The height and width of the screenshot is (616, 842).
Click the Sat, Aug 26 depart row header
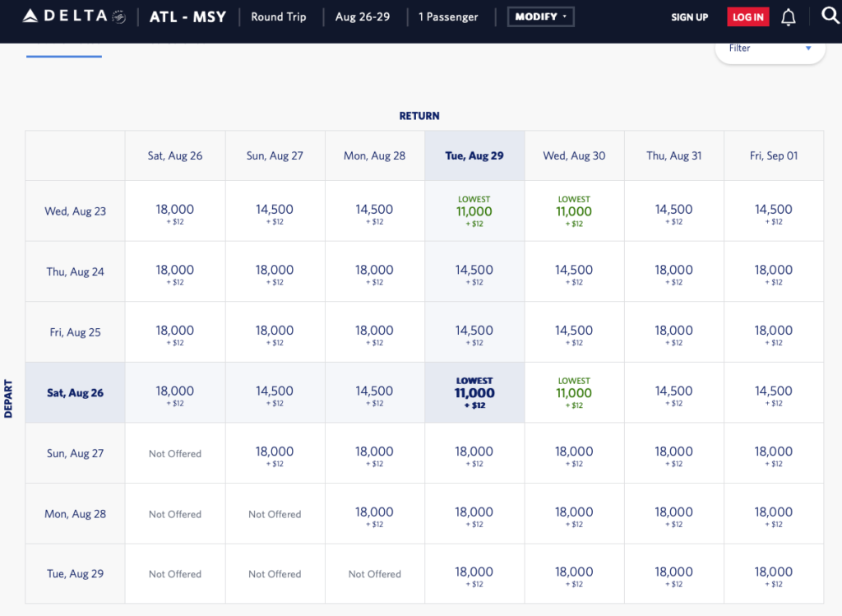pyautogui.click(x=75, y=393)
